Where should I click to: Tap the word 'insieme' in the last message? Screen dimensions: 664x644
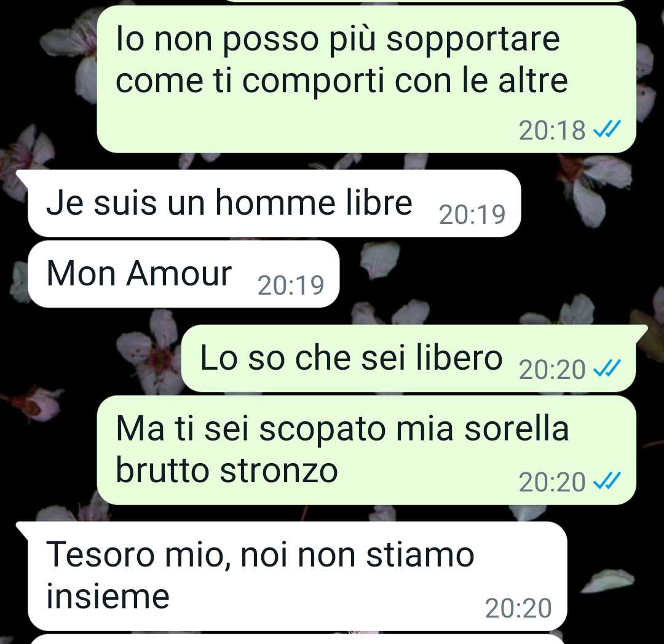(x=108, y=596)
